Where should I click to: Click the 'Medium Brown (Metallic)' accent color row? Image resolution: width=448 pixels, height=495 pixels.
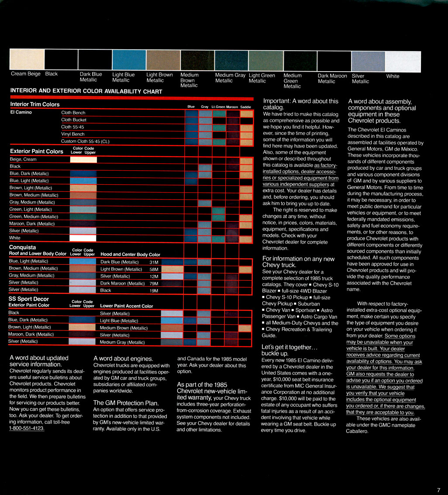(124, 328)
